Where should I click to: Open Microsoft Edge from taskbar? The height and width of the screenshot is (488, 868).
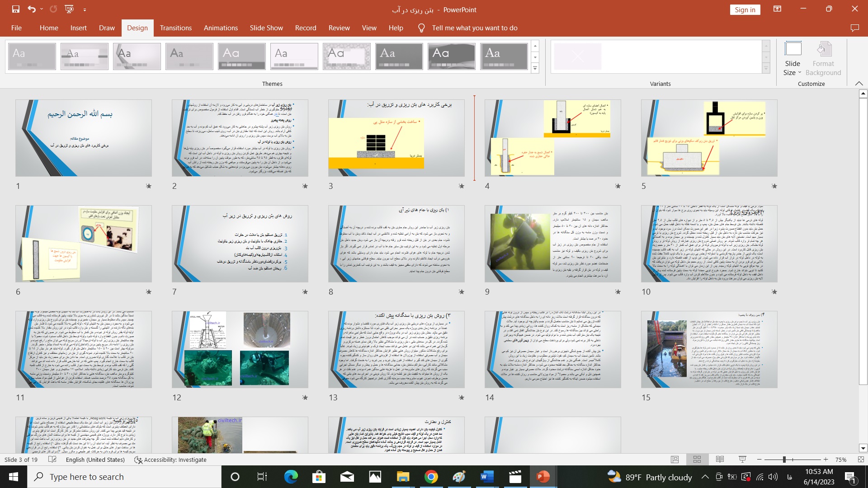point(291,477)
